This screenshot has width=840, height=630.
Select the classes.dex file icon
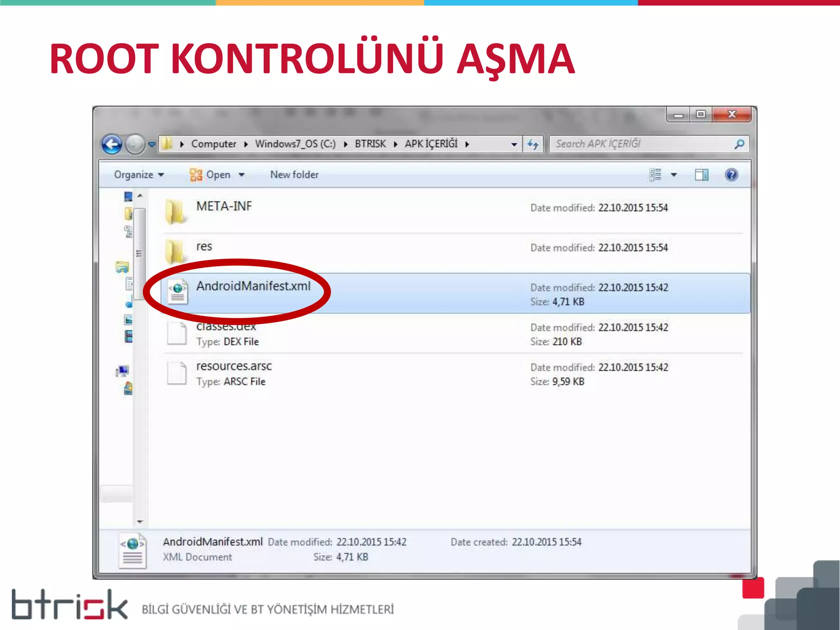click(177, 332)
